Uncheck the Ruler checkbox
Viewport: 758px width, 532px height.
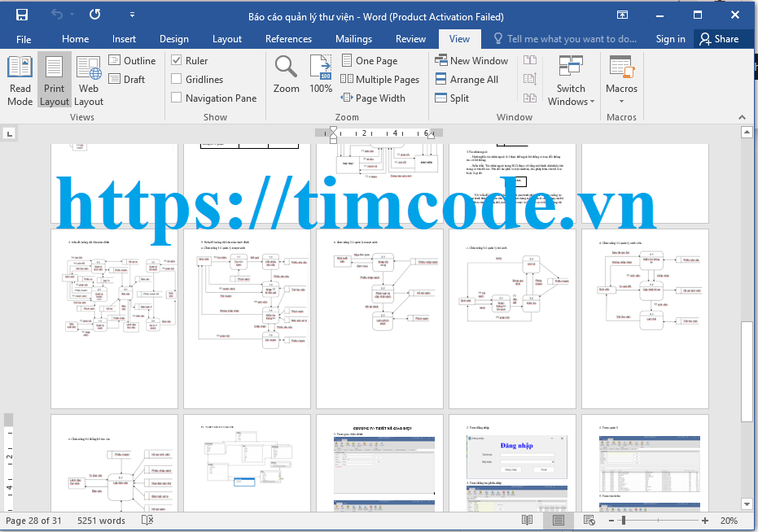click(177, 60)
